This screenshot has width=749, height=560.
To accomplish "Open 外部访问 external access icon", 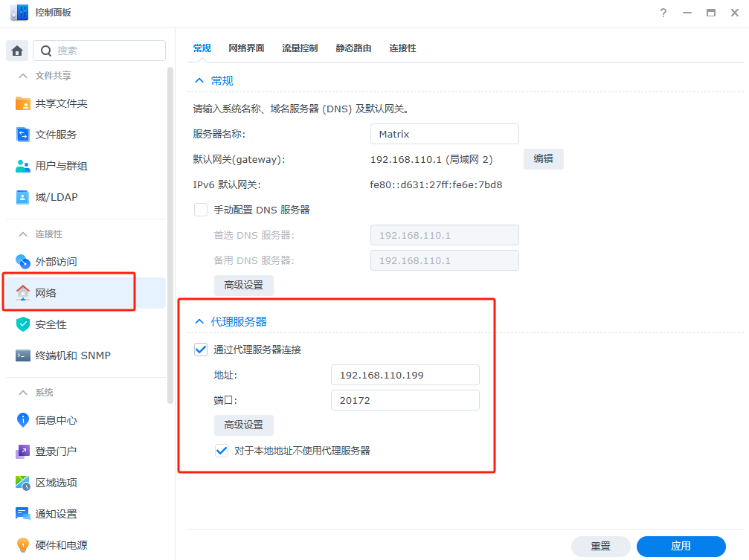I will pos(23,262).
